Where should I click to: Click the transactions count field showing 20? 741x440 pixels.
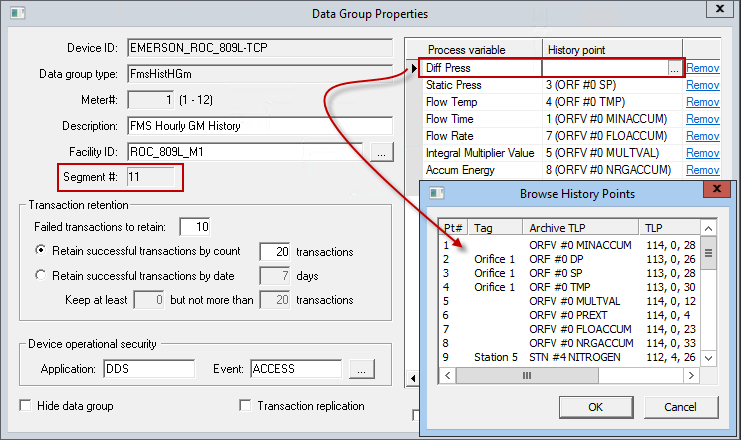(x=275, y=252)
